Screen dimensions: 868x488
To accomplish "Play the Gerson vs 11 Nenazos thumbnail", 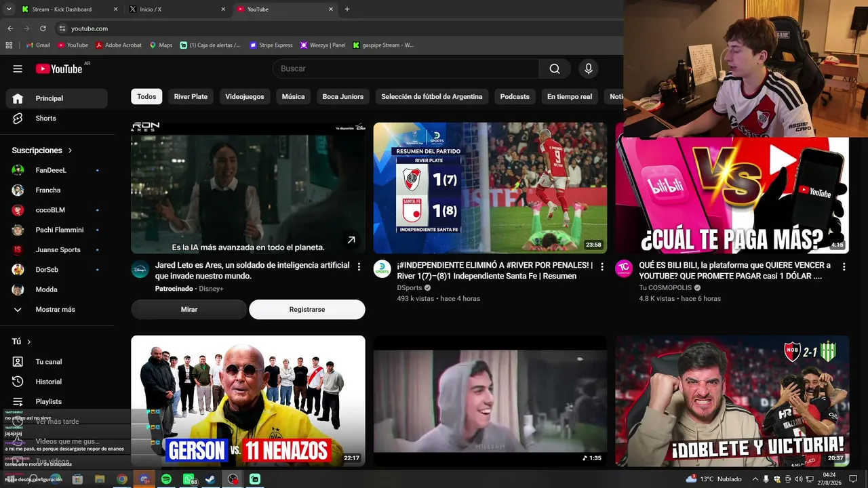I will coord(248,401).
